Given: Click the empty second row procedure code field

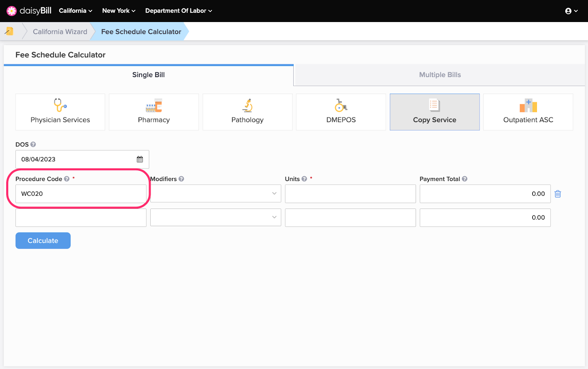Looking at the screenshot, I should click(81, 218).
